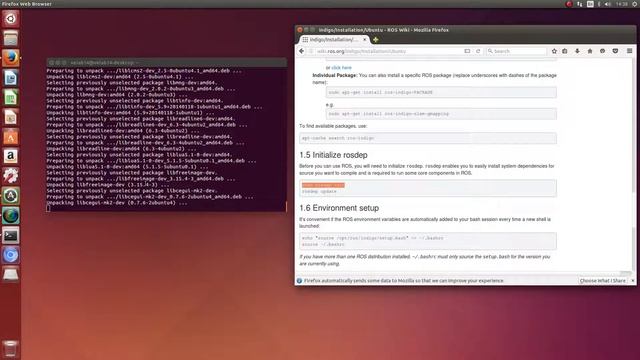Click "To find available packages, use:" text
Viewport: 640px width, 360px height.
click(333, 126)
